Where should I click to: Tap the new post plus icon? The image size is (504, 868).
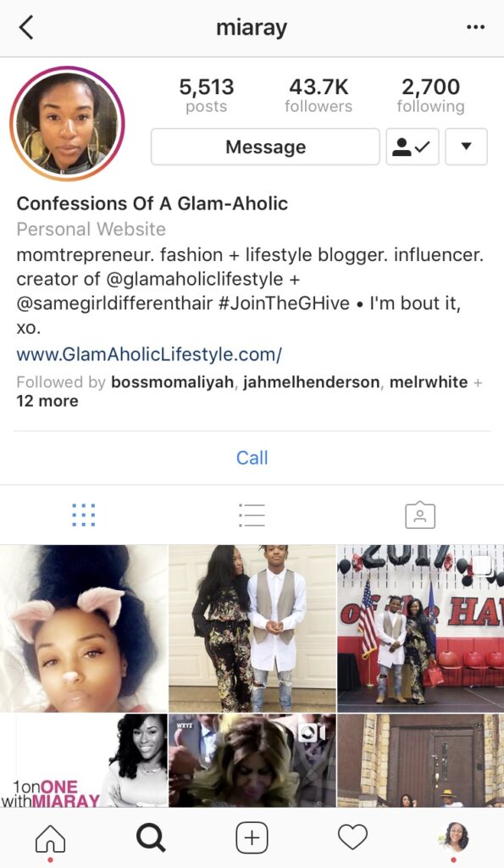click(252, 837)
